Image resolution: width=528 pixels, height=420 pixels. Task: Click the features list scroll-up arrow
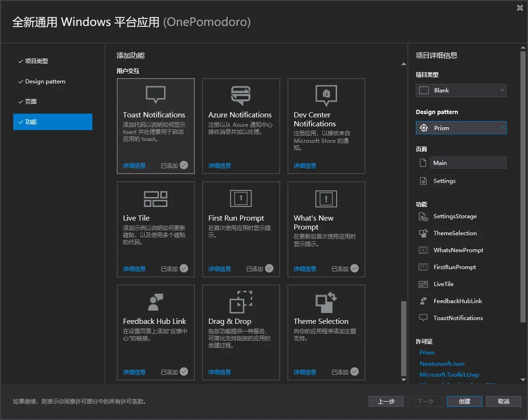pyautogui.click(x=404, y=64)
